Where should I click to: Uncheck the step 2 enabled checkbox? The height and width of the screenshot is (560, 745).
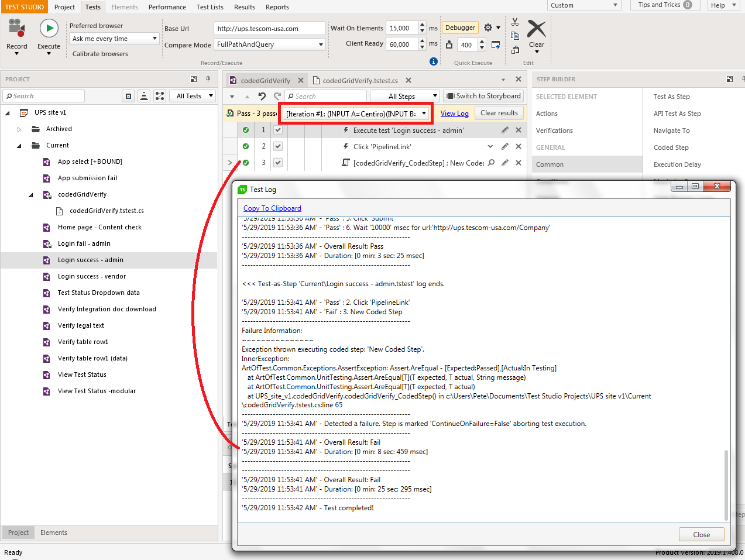[x=278, y=146]
